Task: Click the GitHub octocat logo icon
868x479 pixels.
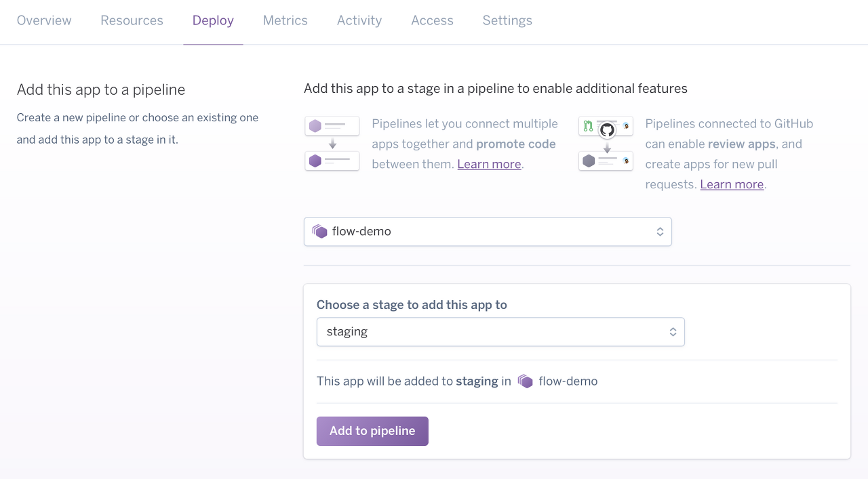Action: tap(607, 129)
